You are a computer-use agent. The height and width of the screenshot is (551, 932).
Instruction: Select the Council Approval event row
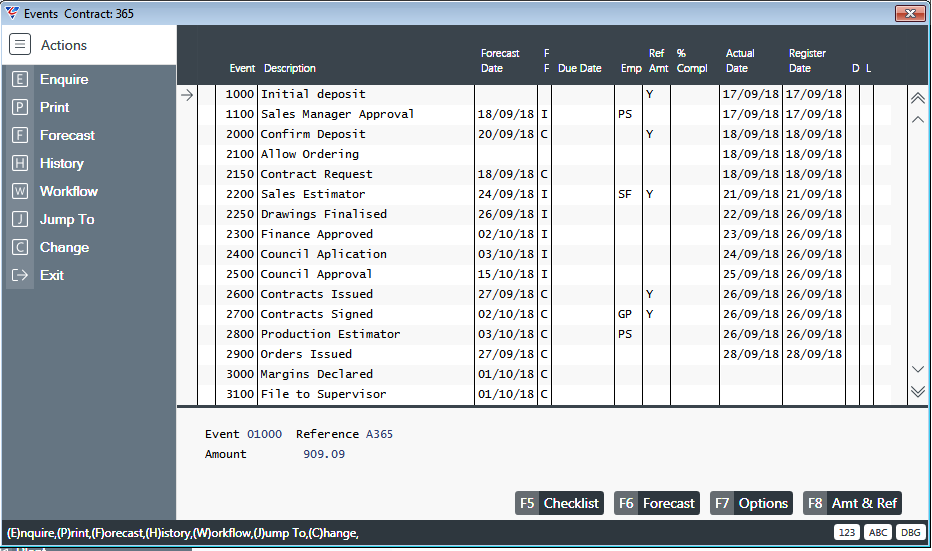[544, 274]
